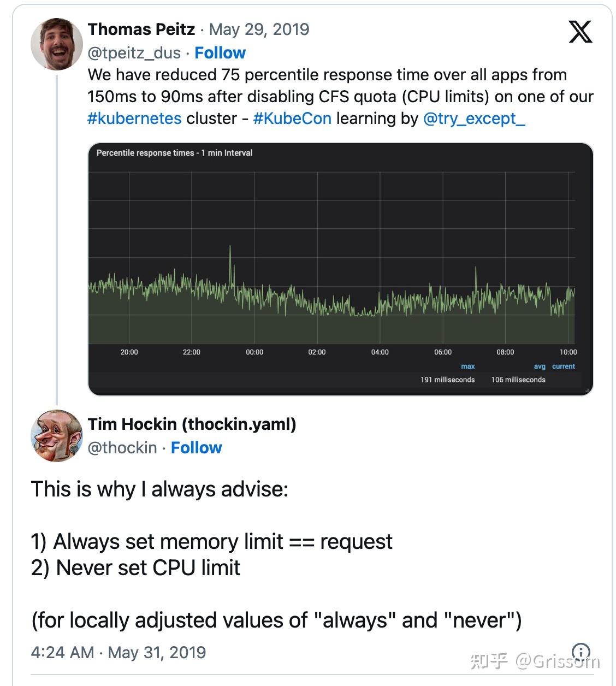Open the #KubeCon hashtag

(292, 119)
